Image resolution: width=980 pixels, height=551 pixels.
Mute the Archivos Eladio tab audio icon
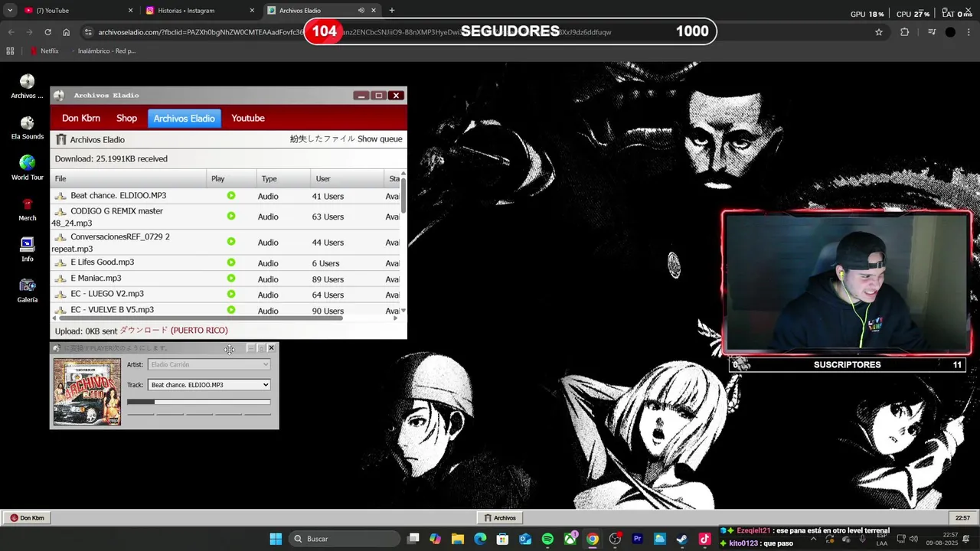click(x=361, y=11)
